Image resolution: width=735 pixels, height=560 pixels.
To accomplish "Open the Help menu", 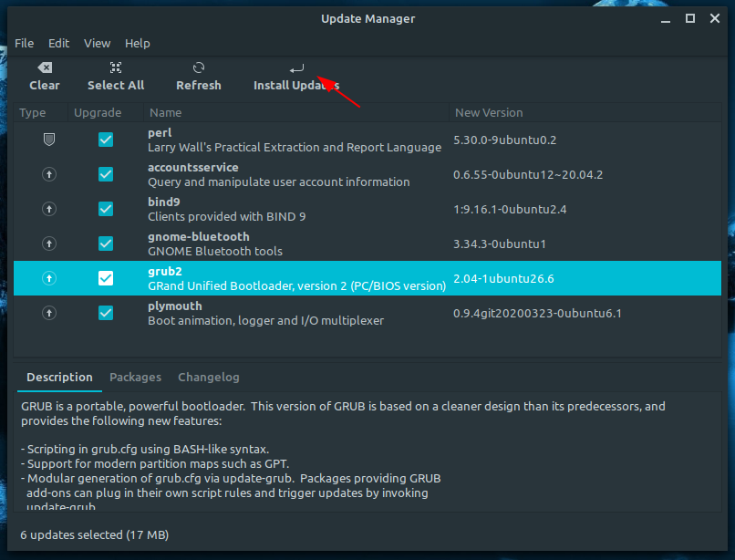I will (x=138, y=44).
